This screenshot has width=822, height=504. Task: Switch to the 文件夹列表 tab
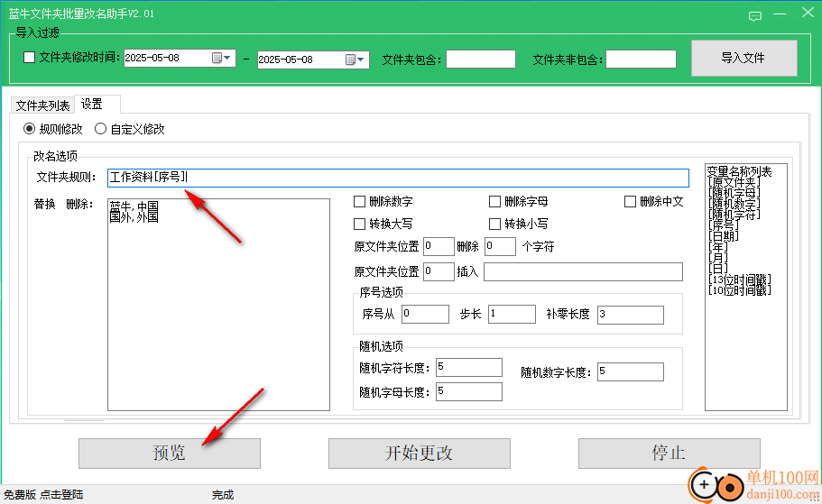(42, 105)
